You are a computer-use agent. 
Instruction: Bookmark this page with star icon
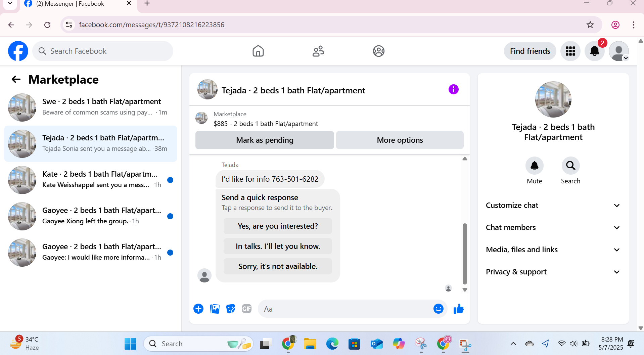pos(590,25)
